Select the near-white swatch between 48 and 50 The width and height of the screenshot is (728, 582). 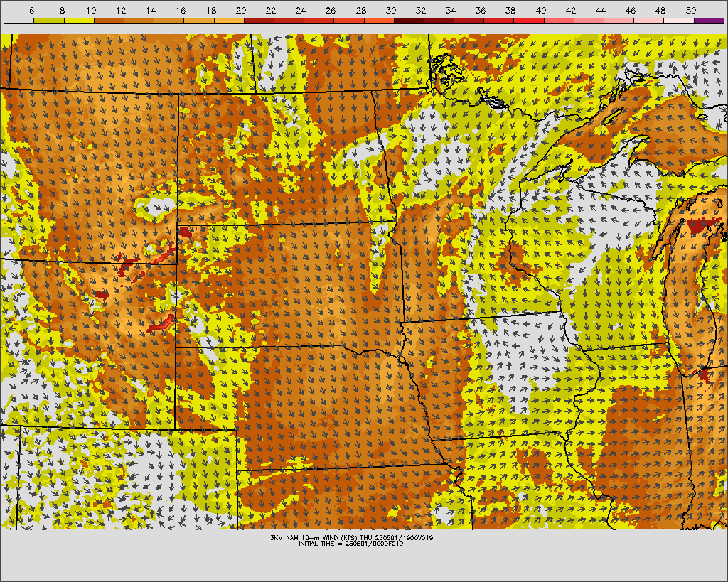tap(679, 21)
